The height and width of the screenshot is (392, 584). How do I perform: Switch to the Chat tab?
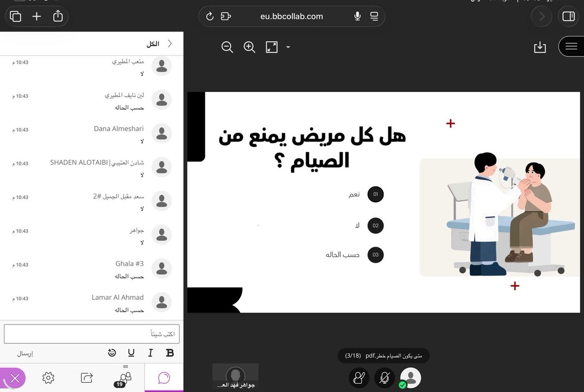pyautogui.click(x=164, y=377)
